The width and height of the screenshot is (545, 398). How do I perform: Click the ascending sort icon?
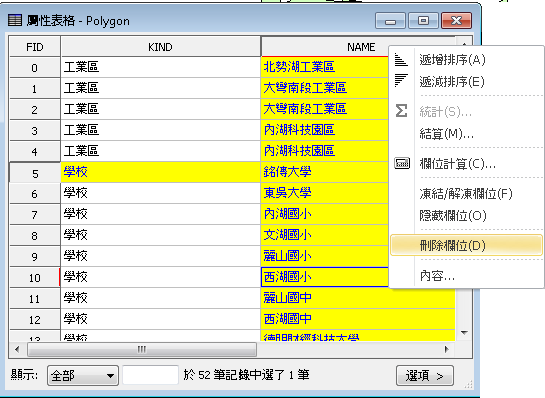pos(401,60)
